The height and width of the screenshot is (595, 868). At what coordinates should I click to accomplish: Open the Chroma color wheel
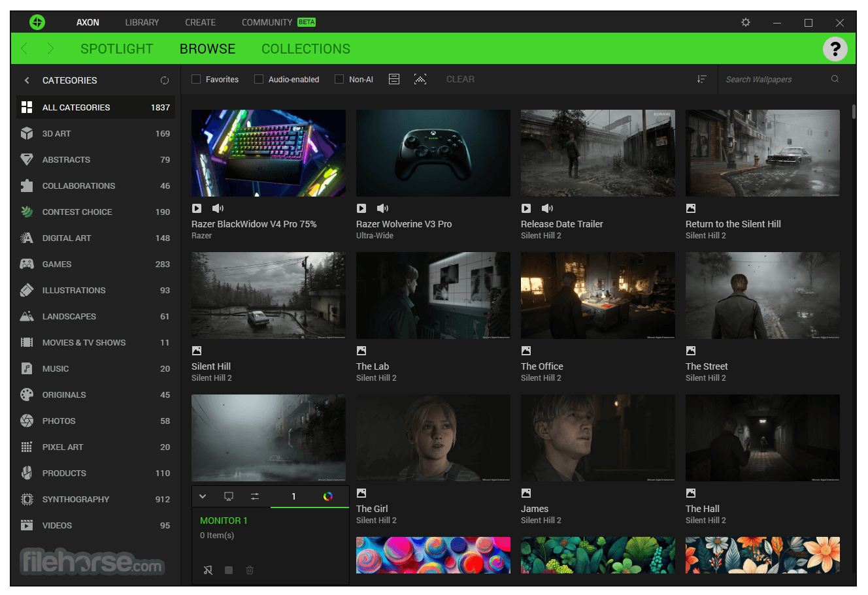tap(328, 496)
